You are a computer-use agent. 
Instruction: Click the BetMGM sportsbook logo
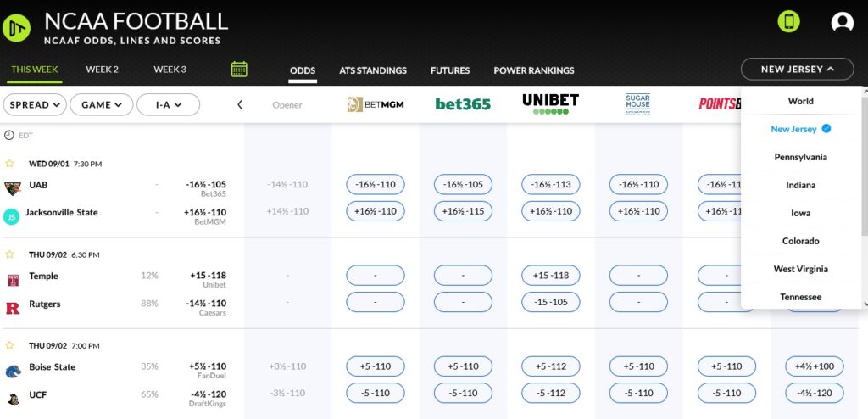tap(376, 104)
